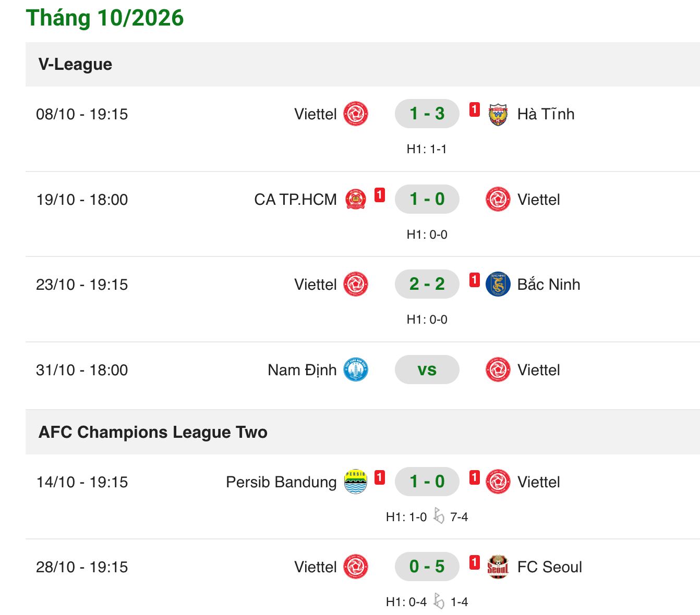Open the vs button for Nam Định match
The height and width of the screenshot is (615, 700).
427,370
